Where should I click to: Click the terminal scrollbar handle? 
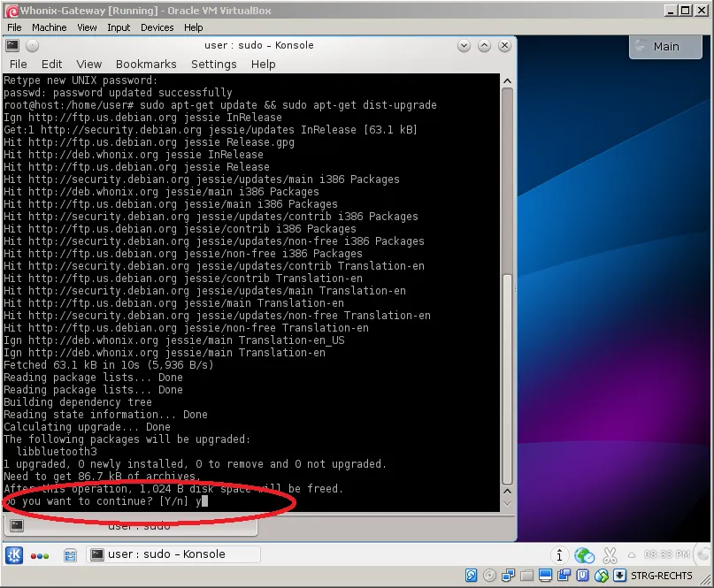pyautogui.click(x=507, y=379)
